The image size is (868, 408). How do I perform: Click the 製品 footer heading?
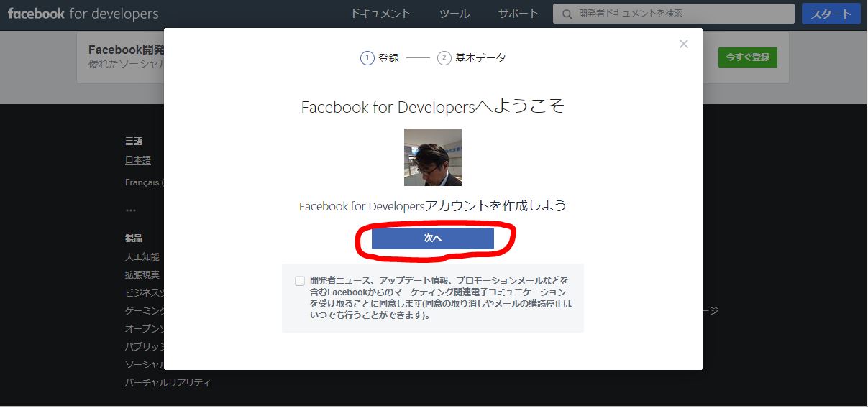(134, 238)
